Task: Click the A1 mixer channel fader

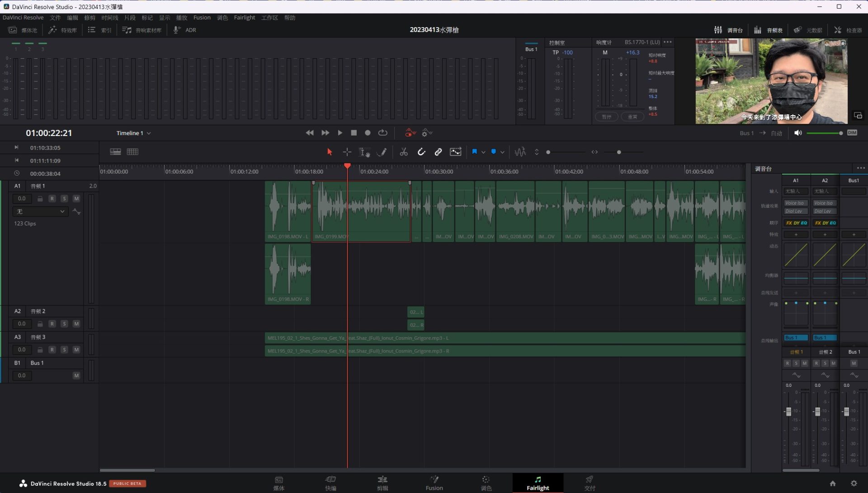Action: coord(788,412)
